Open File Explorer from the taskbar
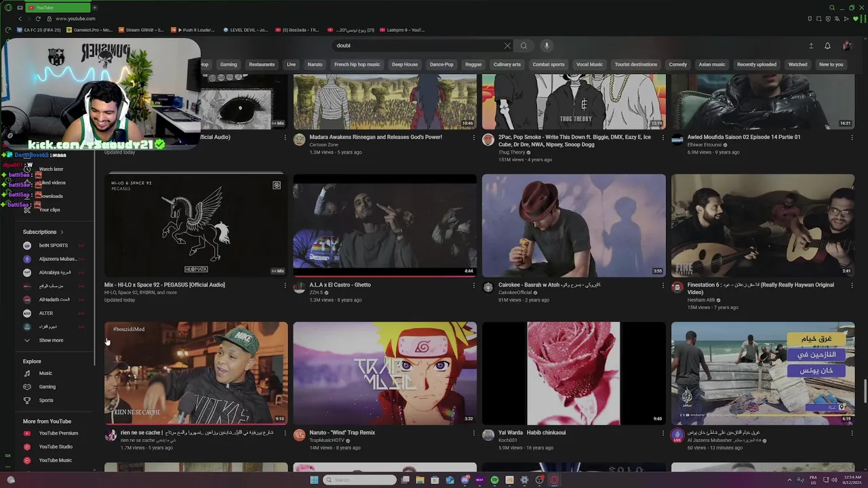This screenshot has width=868, height=488. pos(420,480)
